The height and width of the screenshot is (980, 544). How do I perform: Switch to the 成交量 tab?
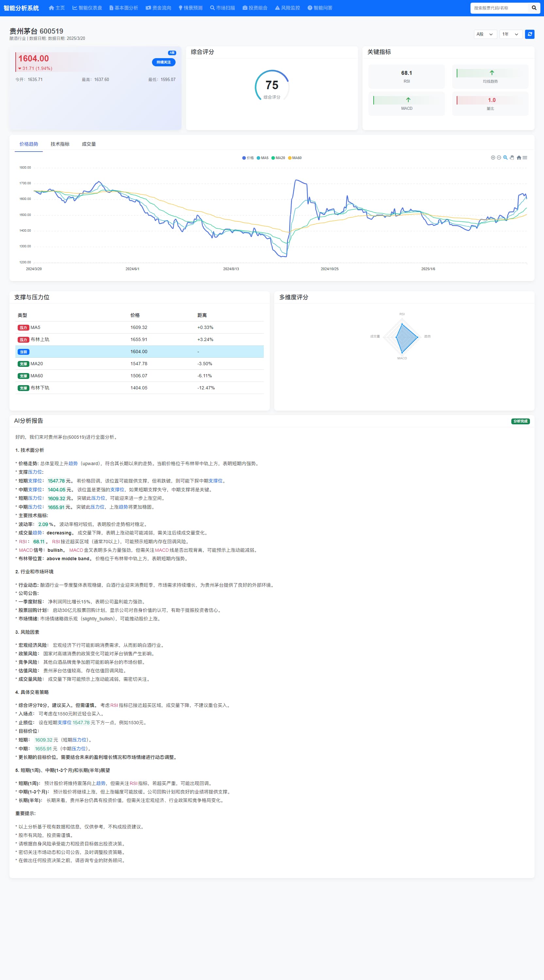click(x=89, y=144)
